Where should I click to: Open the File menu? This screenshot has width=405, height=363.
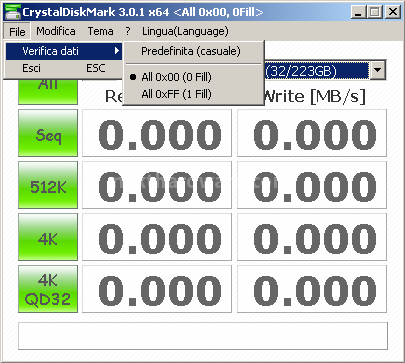17,32
